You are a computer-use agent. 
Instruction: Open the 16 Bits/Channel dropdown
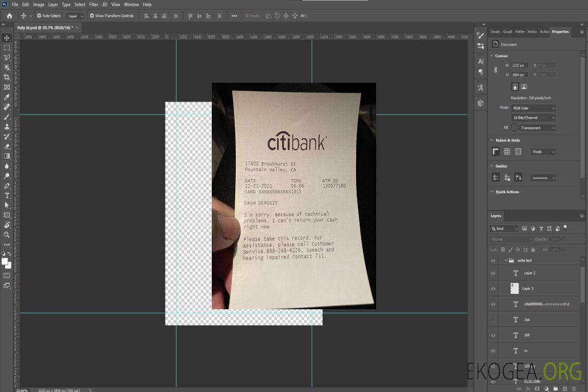click(534, 118)
